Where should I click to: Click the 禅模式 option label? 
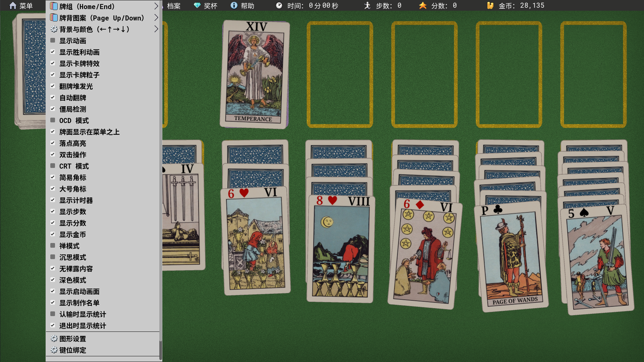tap(69, 246)
